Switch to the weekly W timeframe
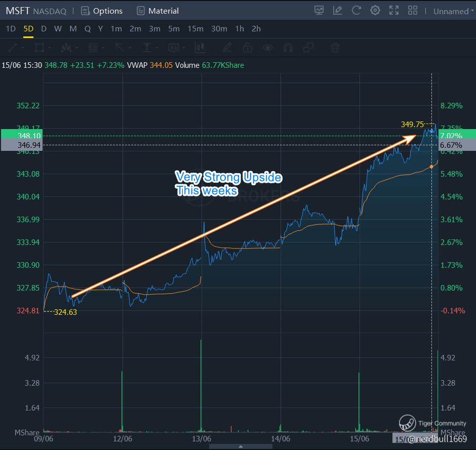Screen dimensions: 476x450 [x=58, y=29]
